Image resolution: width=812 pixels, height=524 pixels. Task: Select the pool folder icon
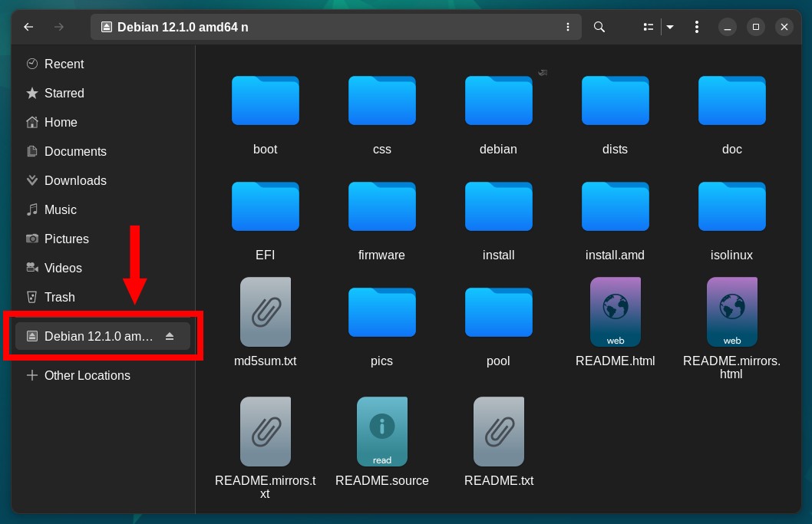[x=499, y=312]
